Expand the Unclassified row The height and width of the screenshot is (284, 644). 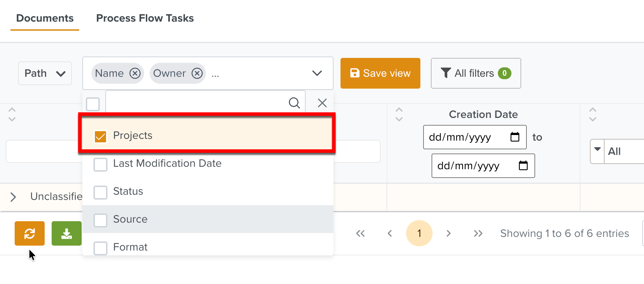pyautogui.click(x=13, y=197)
